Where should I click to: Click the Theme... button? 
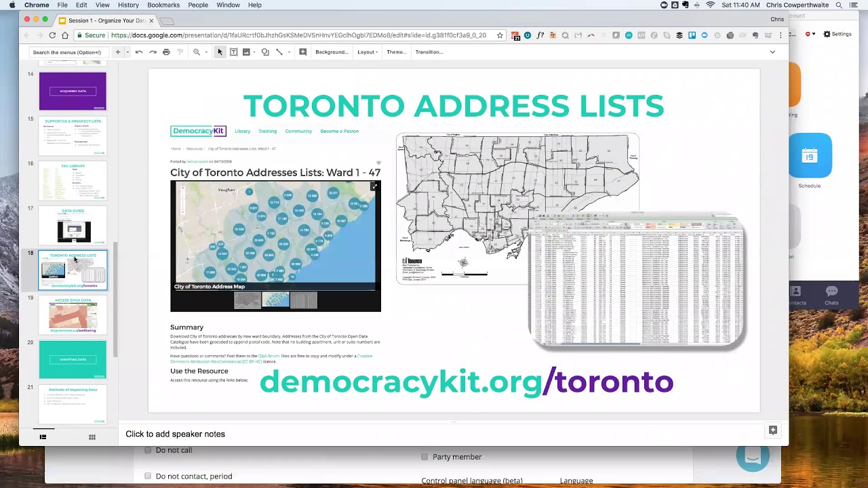(397, 52)
